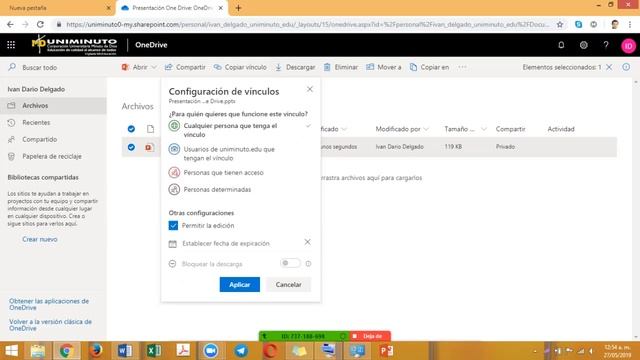Open the app launcher waffle icon
This screenshot has height=360, width=640.
tap(11, 45)
